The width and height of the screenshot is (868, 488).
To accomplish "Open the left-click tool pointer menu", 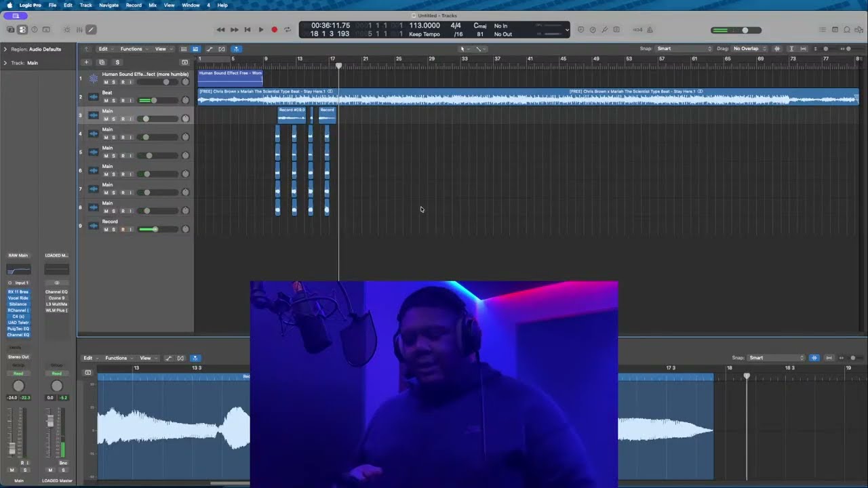I will pos(463,49).
